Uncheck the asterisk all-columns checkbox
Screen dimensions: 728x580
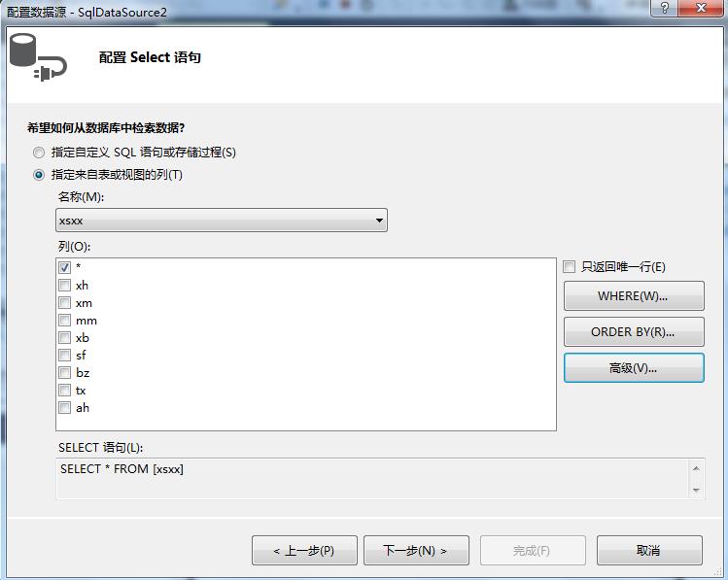(64, 267)
